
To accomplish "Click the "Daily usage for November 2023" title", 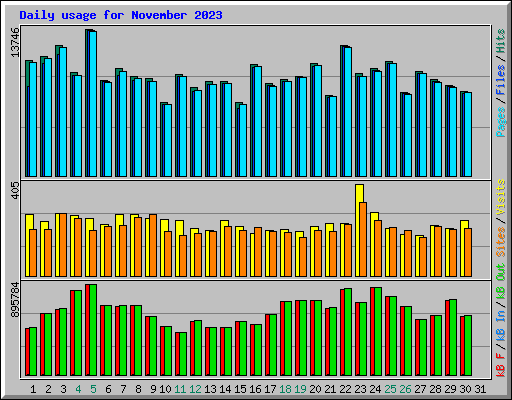I will pyautogui.click(x=121, y=15).
